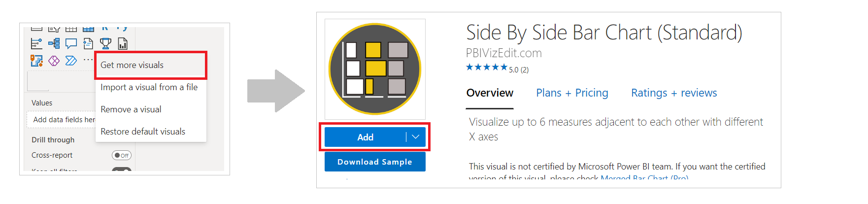Toggle the Cross-report switch
Viewport: 868px width, 204px height.
click(122, 155)
